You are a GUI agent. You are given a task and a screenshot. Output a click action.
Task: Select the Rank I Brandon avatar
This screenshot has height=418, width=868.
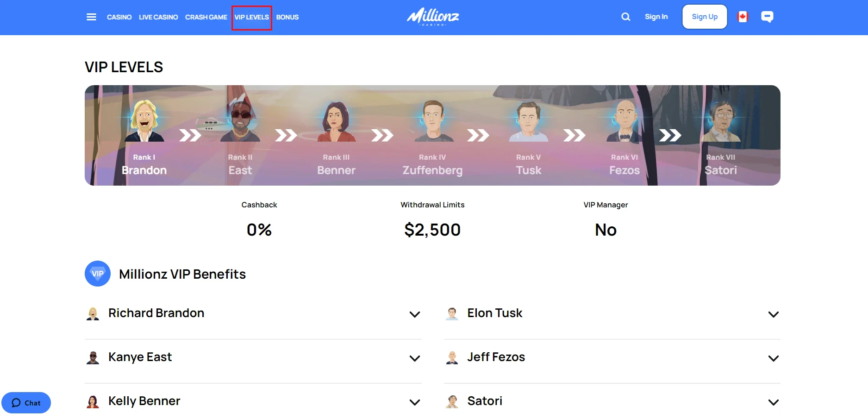[x=144, y=122]
